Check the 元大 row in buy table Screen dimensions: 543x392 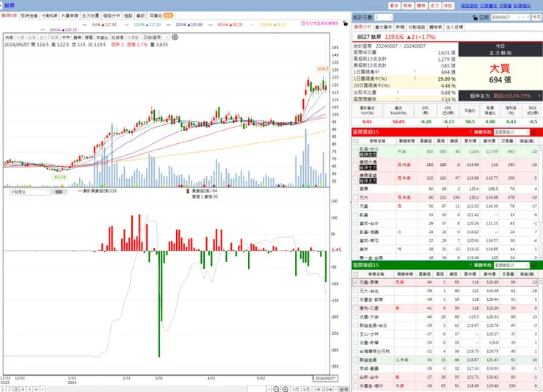click(x=355, y=197)
